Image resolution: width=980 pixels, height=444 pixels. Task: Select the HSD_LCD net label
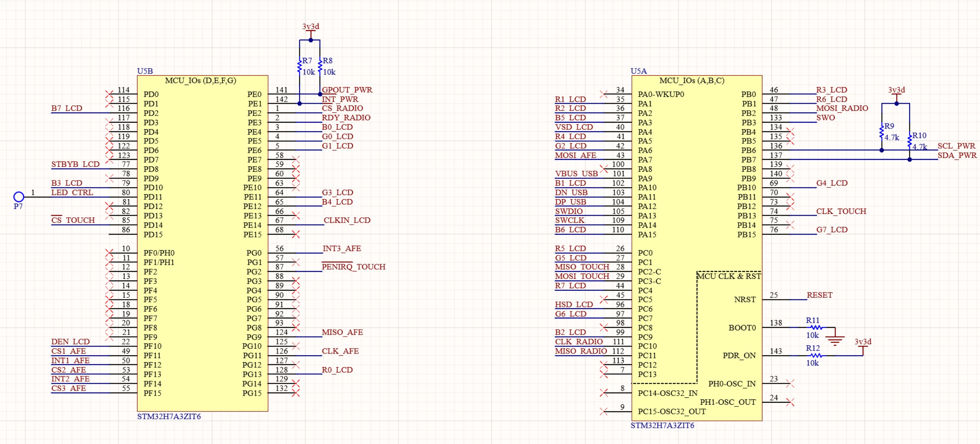click(574, 304)
